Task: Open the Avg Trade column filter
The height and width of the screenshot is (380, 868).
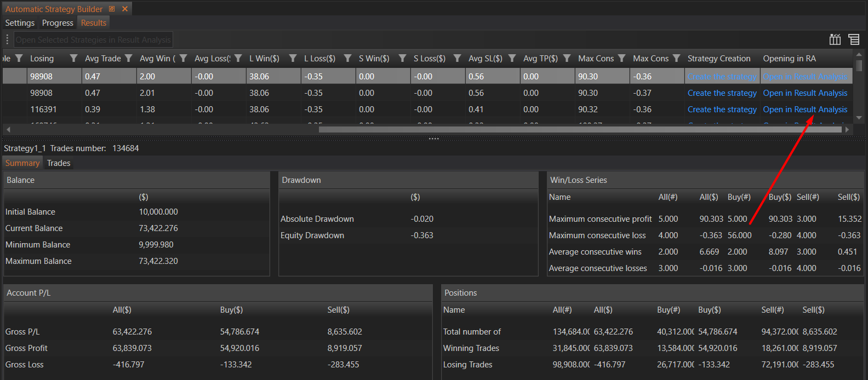Action: [128, 59]
